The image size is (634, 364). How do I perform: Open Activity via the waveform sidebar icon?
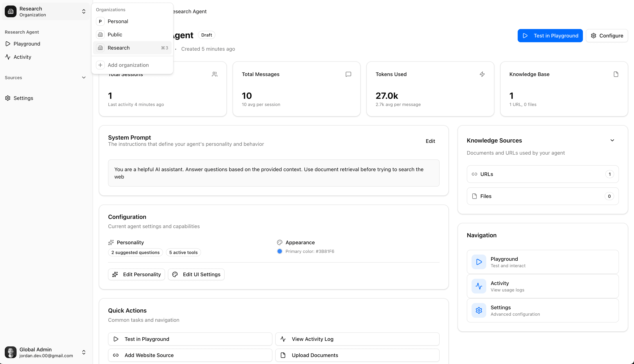8,57
